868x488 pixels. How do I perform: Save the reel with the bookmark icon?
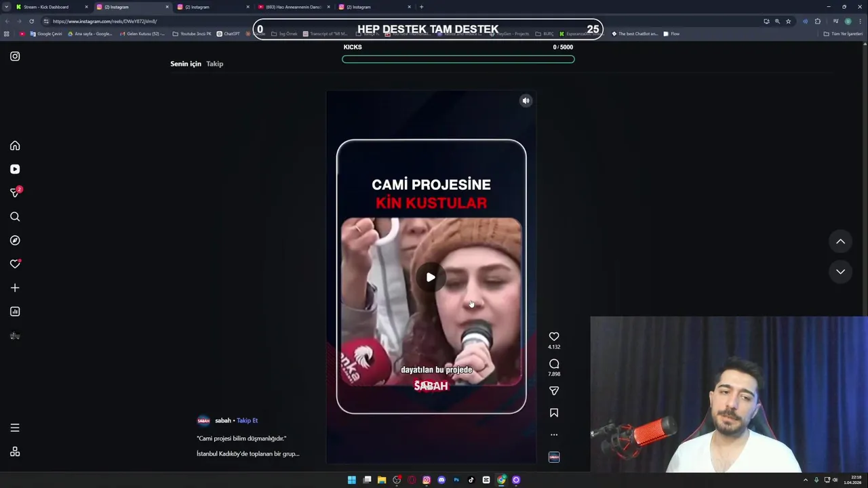pos(554,413)
